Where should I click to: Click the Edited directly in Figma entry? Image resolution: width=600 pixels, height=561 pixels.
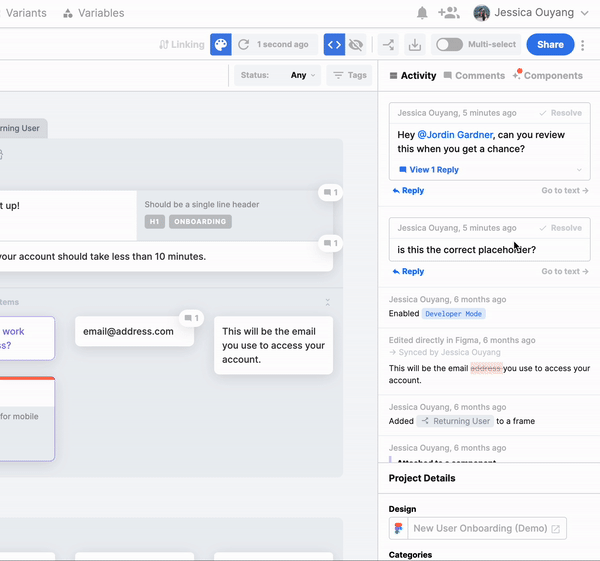pyautogui.click(x=462, y=340)
